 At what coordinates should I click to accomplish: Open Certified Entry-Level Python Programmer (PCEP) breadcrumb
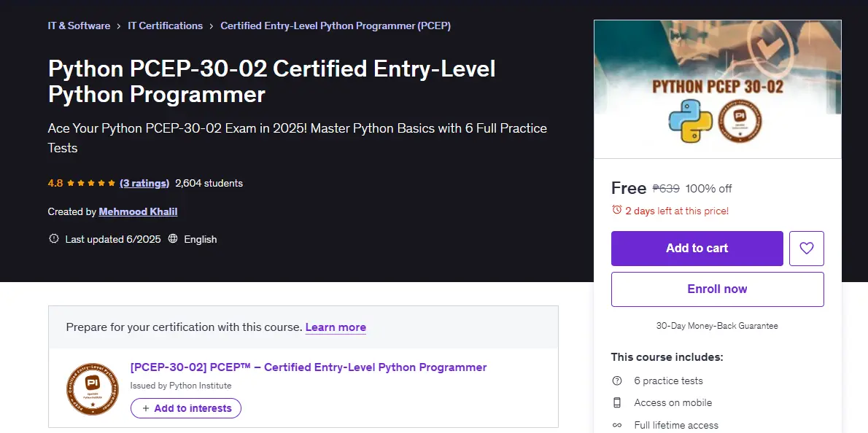[336, 26]
